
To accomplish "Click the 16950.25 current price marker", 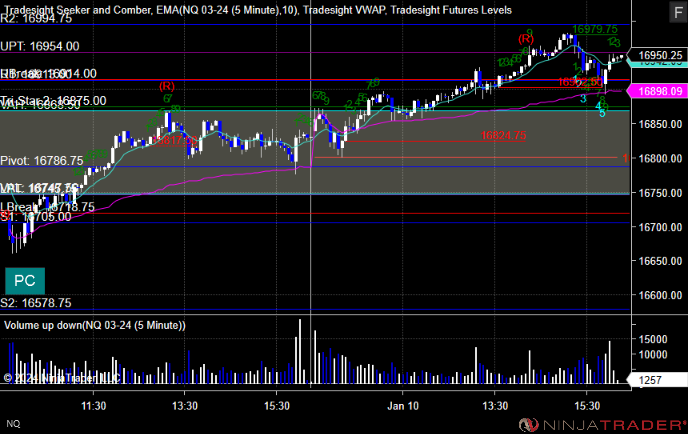I will pos(659,55).
